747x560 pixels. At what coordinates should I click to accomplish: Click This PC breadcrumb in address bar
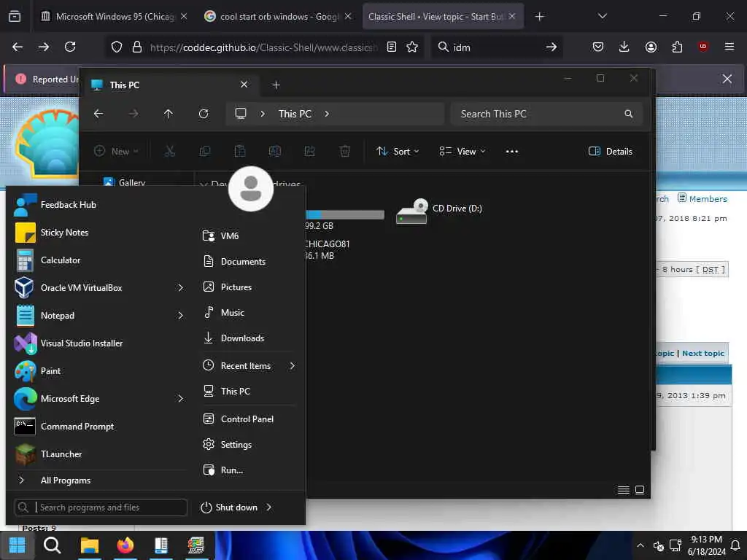(295, 114)
